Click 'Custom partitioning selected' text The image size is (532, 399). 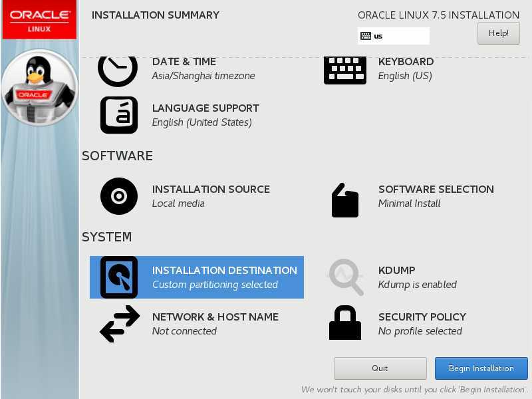click(x=215, y=285)
